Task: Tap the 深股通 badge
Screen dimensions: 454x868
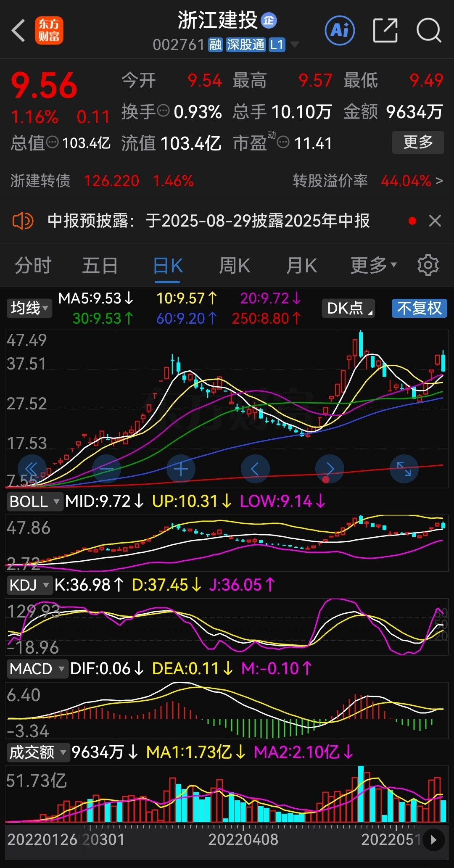Action: (x=246, y=45)
